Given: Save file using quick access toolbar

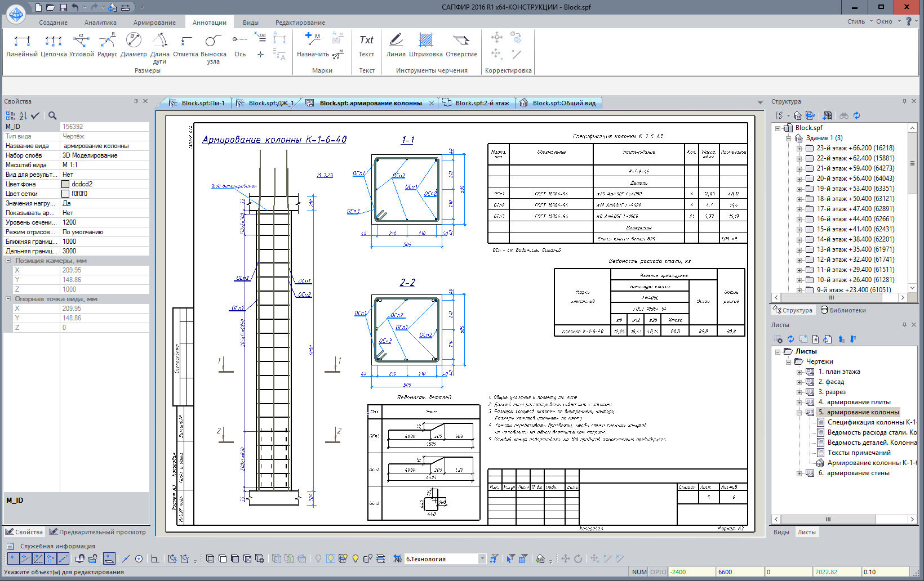Looking at the screenshot, I should click(63, 7).
